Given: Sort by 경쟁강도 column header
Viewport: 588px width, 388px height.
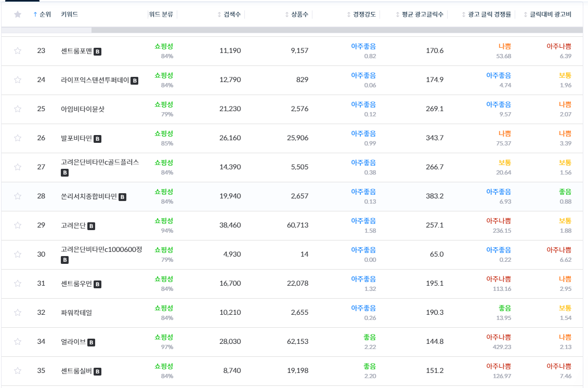Looking at the screenshot, I should point(361,14).
